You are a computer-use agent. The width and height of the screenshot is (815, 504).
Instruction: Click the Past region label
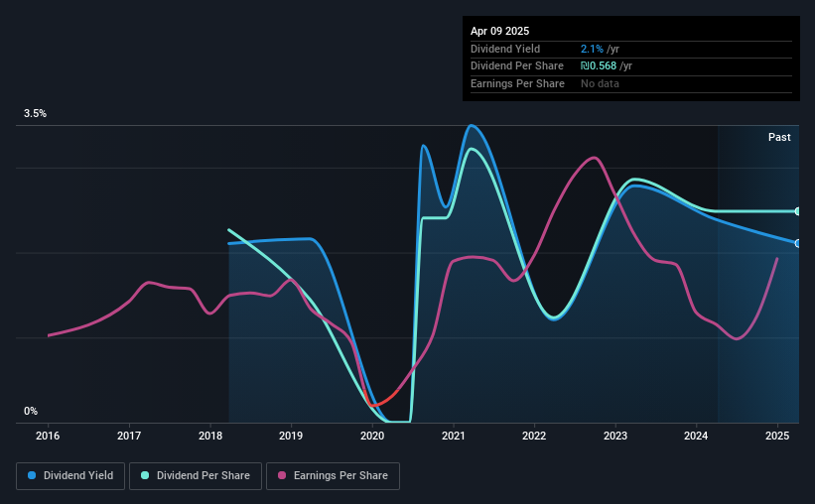779,137
